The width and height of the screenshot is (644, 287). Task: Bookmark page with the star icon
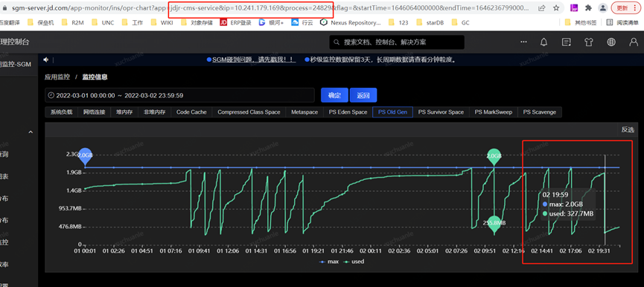555,7
